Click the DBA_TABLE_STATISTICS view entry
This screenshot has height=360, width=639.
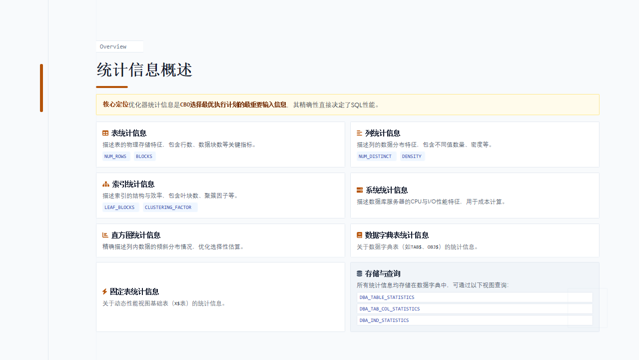tap(475, 298)
